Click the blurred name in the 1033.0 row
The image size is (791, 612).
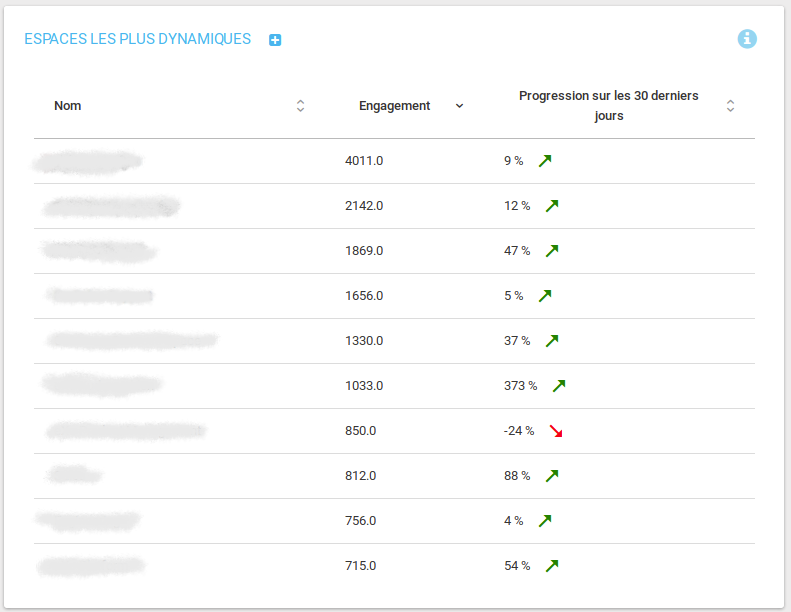(102, 385)
